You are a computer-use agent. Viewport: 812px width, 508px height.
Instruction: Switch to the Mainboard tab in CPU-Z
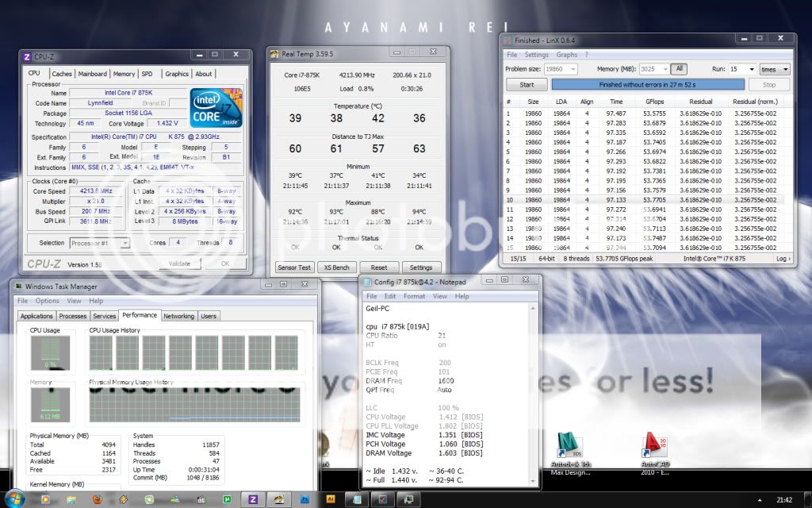tap(92, 74)
